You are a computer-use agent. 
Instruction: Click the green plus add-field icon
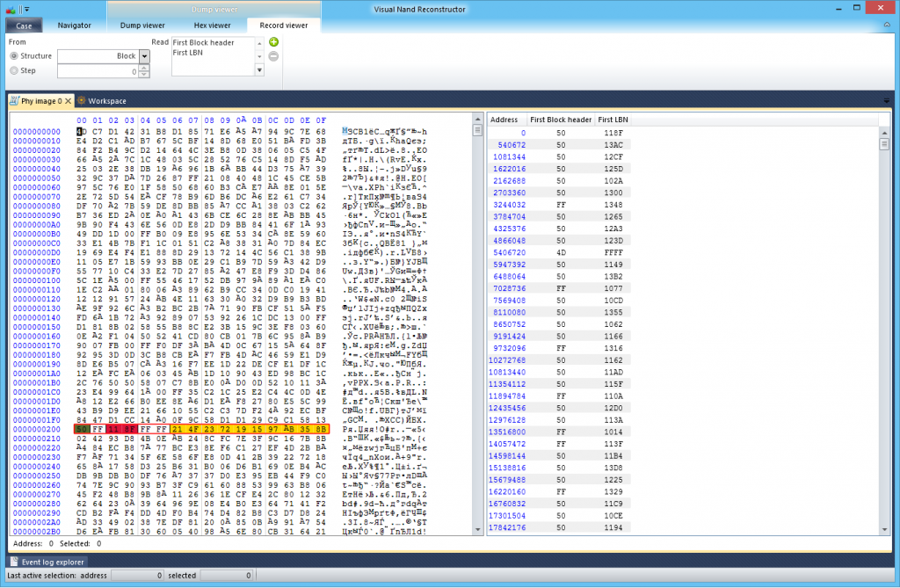coord(274,42)
